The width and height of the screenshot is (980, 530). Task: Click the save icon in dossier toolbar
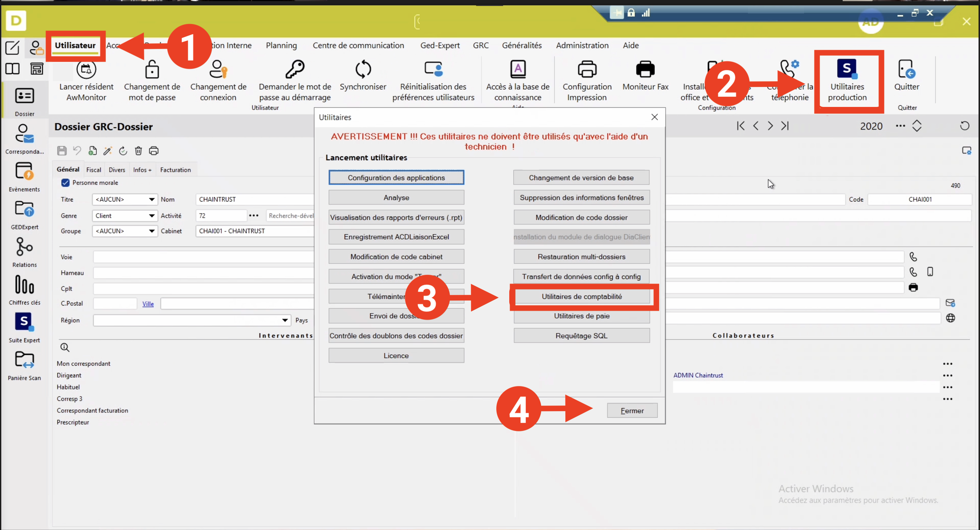pos(62,151)
